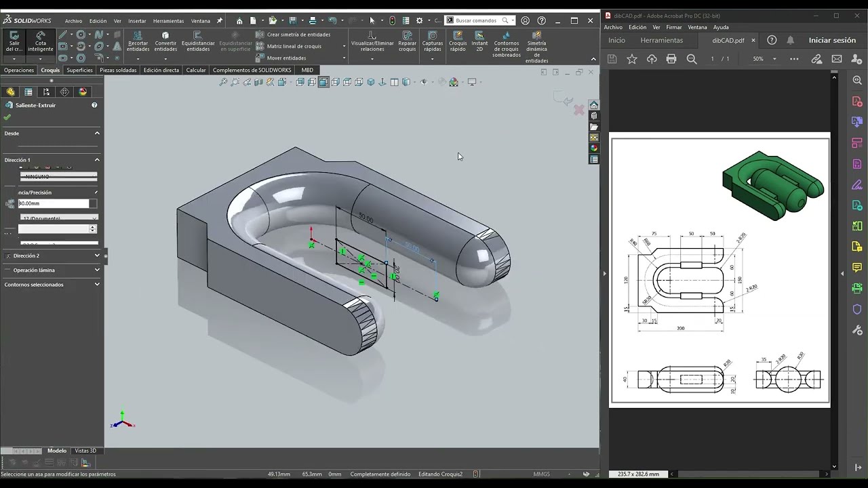
Task: Click Acrobat star bookmark icon
Action: pyautogui.click(x=632, y=59)
